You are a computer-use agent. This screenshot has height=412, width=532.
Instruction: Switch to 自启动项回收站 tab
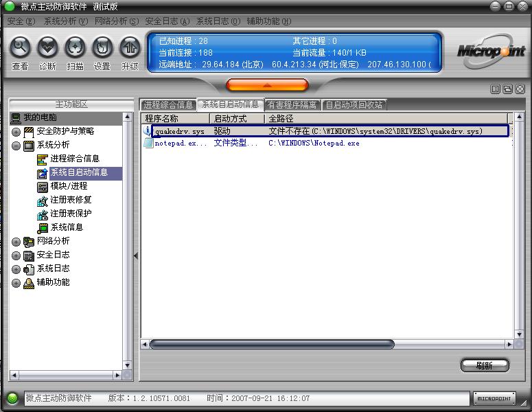pyautogui.click(x=354, y=105)
